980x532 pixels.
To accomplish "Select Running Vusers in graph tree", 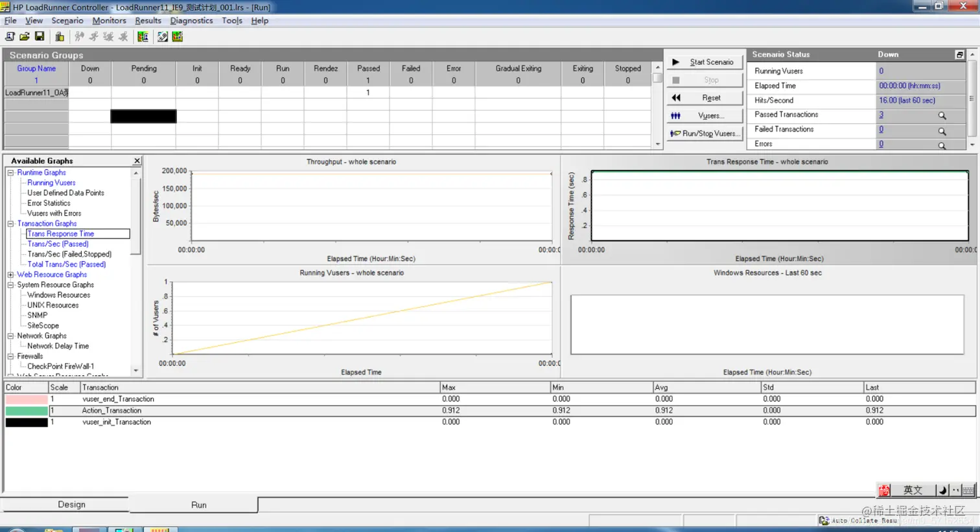I will (x=51, y=183).
